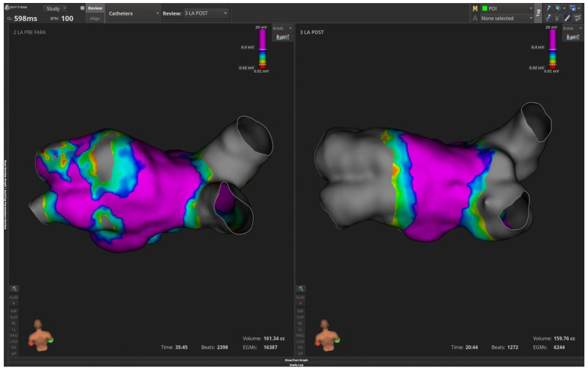Image resolution: width=588 pixels, height=371 pixels.
Task: Open the Review map selector '3 LA POST'
Action: point(206,13)
